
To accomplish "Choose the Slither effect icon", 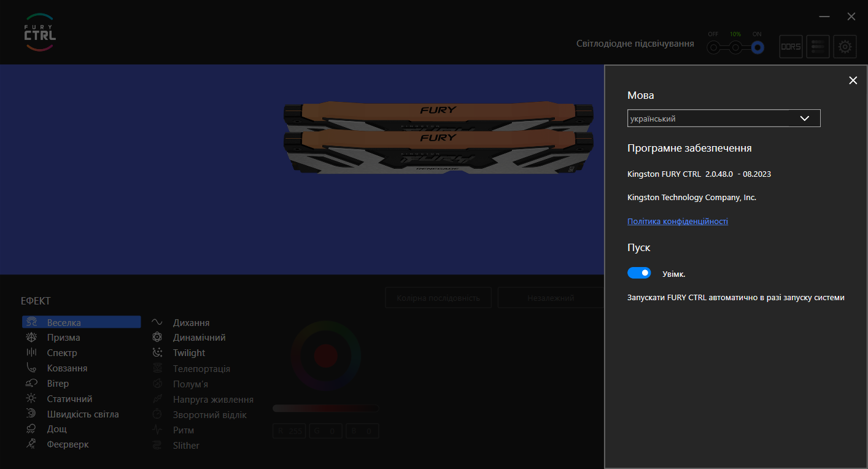I will (157, 446).
